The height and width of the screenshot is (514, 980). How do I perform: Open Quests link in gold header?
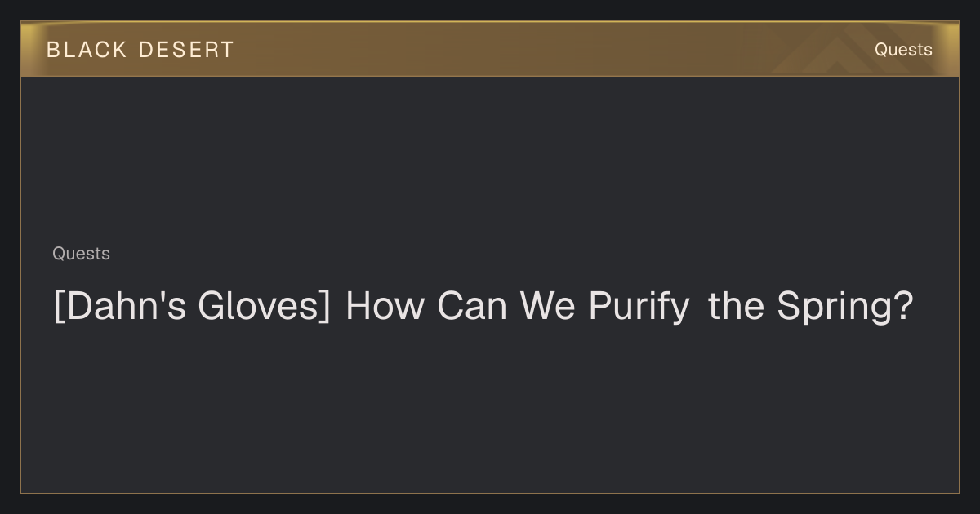903,50
